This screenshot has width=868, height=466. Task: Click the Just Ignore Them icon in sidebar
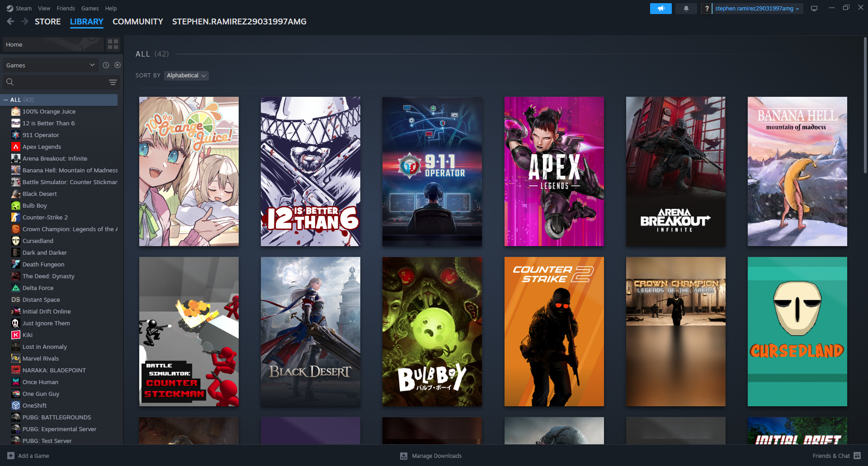[16, 323]
